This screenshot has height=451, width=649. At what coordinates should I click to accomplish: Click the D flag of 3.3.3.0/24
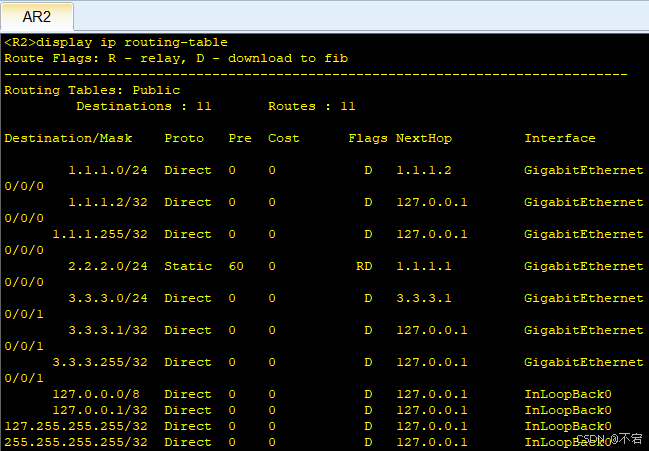coord(368,298)
